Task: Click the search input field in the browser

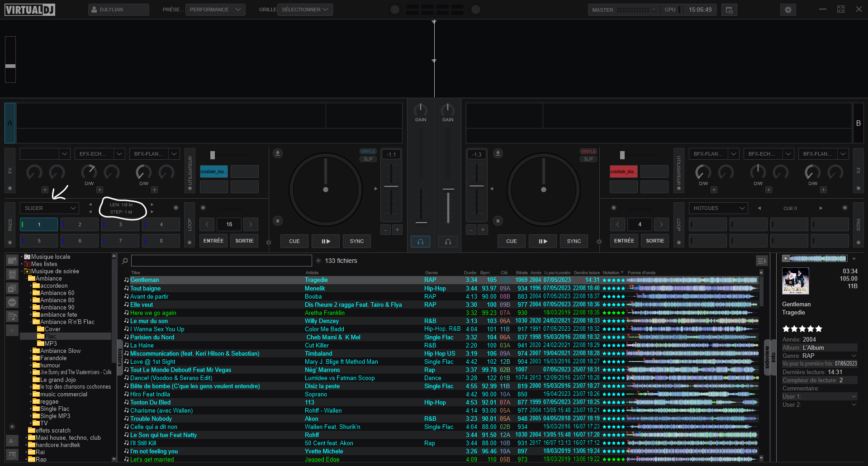Action: (x=222, y=261)
